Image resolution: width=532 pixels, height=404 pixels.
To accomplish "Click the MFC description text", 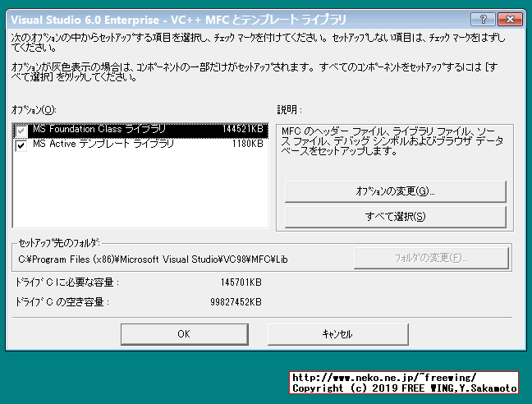I will (392, 140).
